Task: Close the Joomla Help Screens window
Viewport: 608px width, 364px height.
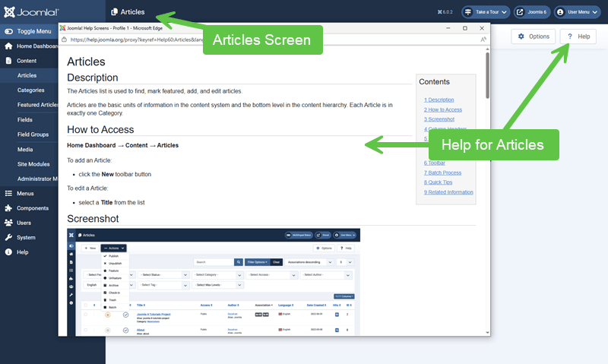Action: tap(482, 28)
